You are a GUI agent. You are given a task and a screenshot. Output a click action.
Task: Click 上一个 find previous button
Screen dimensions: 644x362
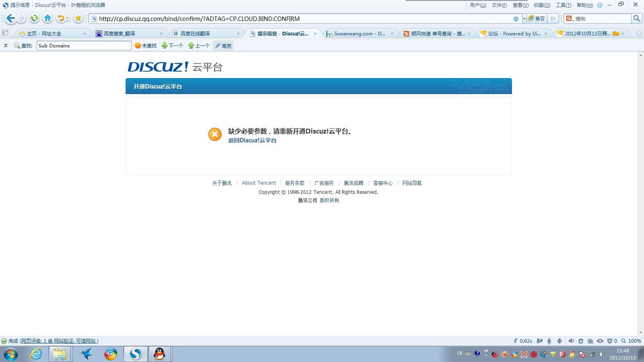(x=199, y=46)
